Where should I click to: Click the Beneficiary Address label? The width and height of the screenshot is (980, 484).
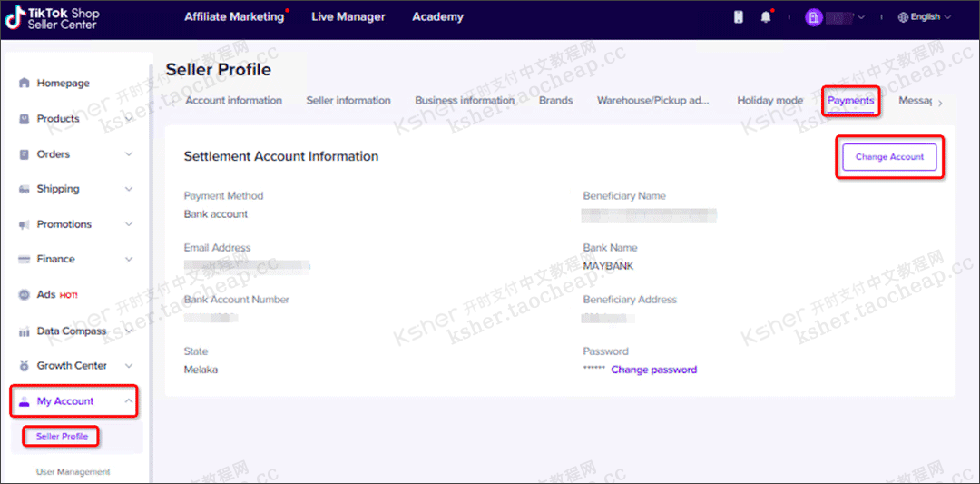click(630, 300)
